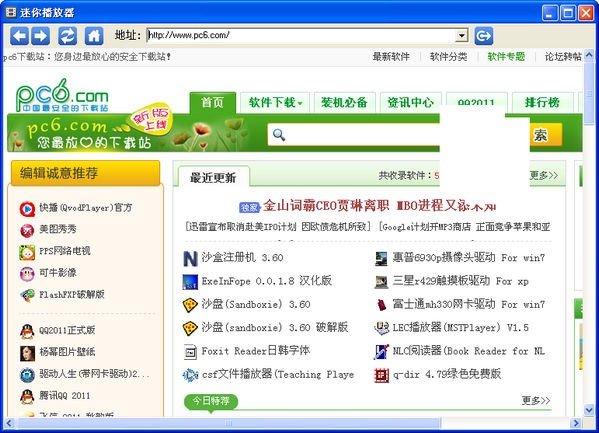599x433 pixels.
Task: Click the 最新软件 link
Action: pos(391,57)
